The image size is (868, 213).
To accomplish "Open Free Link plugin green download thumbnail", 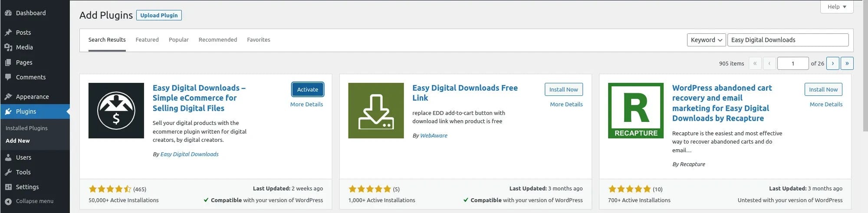I will pyautogui.click(x=376, y=111).
